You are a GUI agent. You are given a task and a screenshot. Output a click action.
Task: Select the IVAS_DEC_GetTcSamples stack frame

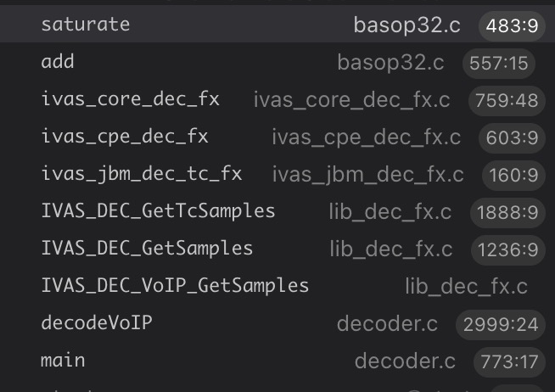pyautogui.click(x=158, y=211)
